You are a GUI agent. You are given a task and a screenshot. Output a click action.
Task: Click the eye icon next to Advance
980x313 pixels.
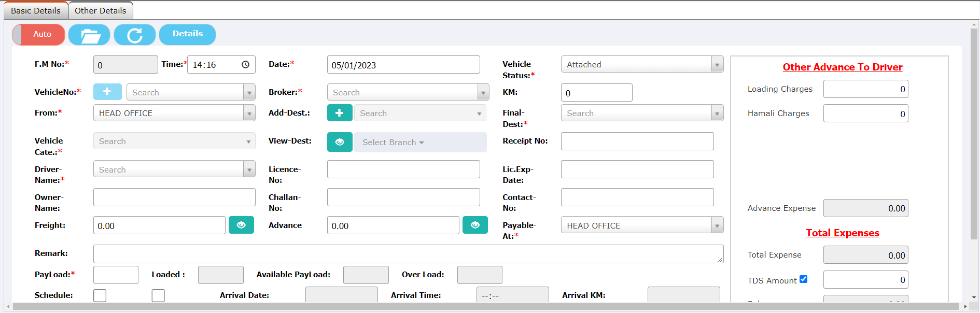pyautogui.click(x=475, y=225)
